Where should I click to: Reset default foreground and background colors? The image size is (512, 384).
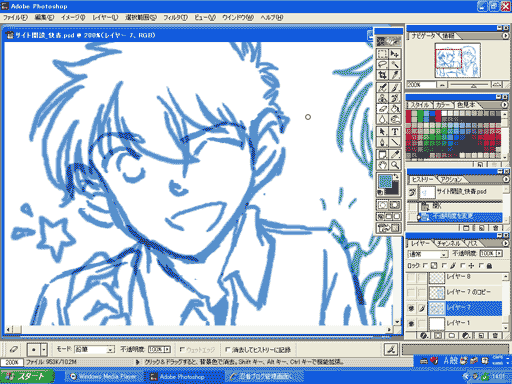[379, 192]
